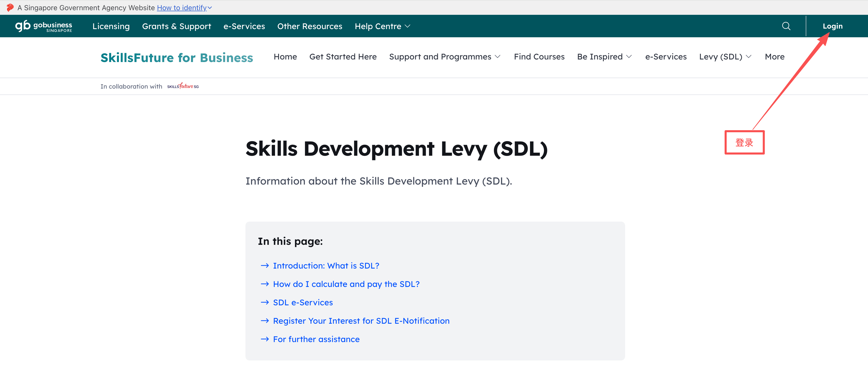
Task: Select the Licensing menu item
Action: [x=111, y=26]
